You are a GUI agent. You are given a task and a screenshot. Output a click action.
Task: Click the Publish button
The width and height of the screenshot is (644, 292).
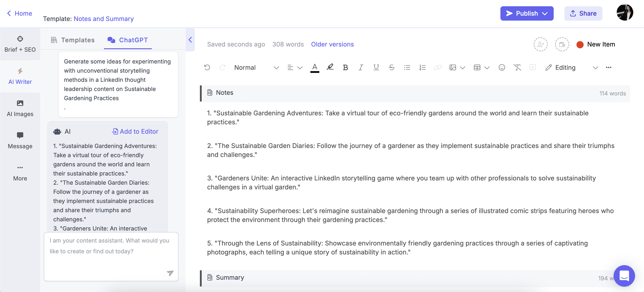point(527,13)
